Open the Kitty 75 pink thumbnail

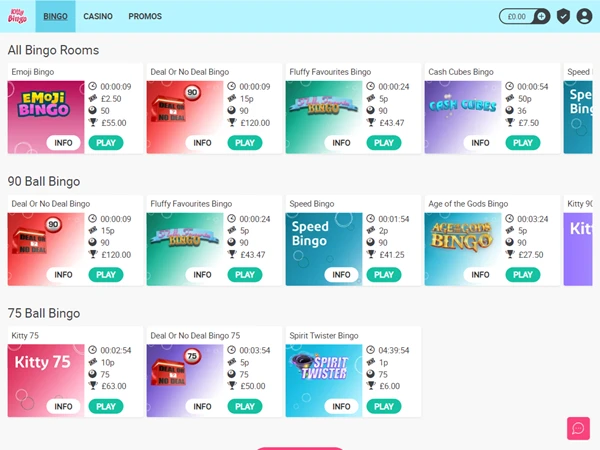[46, 380]
